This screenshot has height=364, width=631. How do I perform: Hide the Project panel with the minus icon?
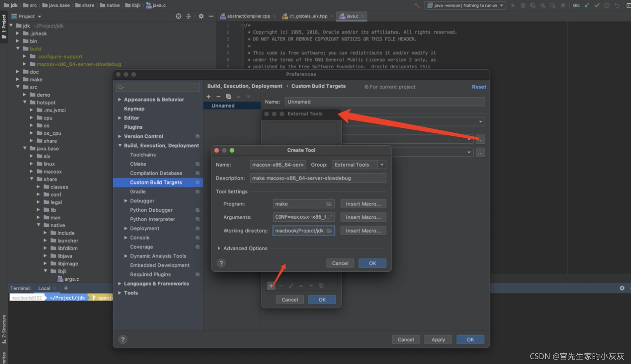211,16
